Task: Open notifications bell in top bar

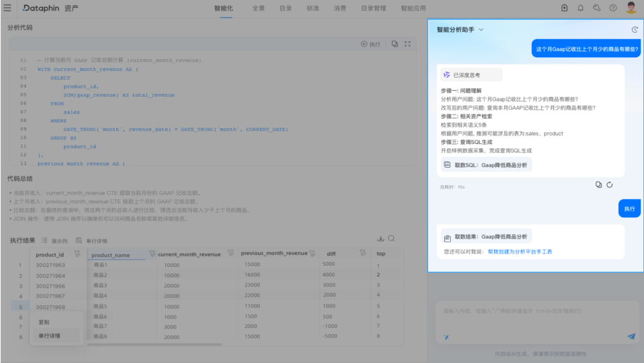Action: click(579, 8)
